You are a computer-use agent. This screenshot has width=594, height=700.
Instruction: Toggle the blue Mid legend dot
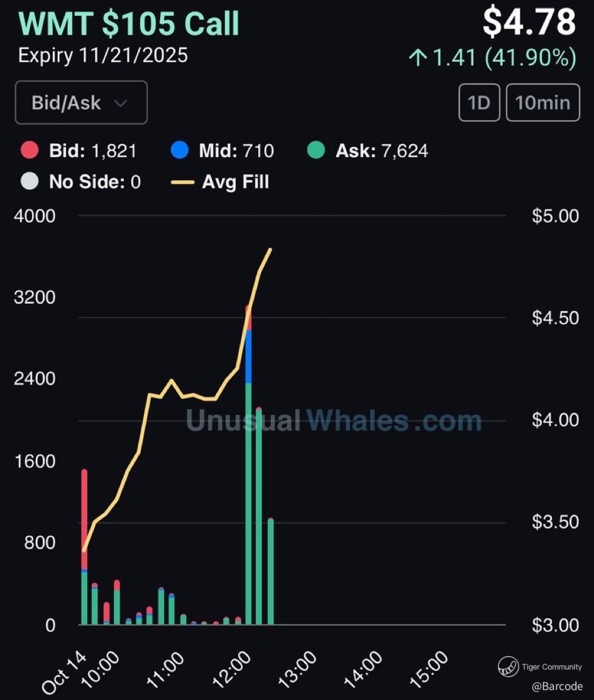click(180, 150)
